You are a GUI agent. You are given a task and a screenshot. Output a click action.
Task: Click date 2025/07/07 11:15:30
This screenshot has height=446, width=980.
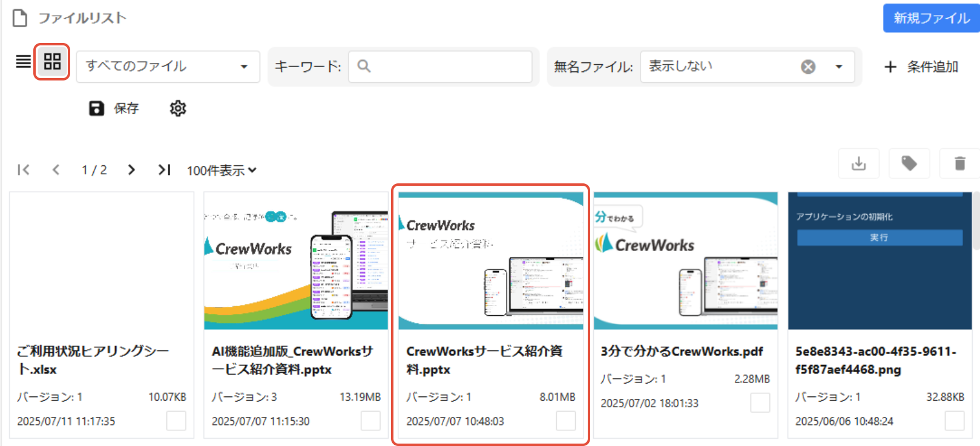pyautogui.click(x=260, y=421)
